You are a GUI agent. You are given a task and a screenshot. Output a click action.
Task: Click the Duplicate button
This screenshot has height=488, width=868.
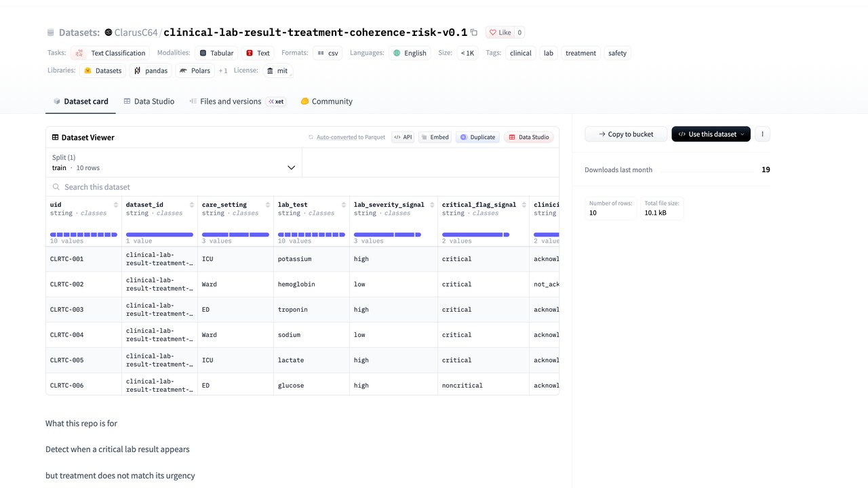pyautogui.click(x=477, y=137)
